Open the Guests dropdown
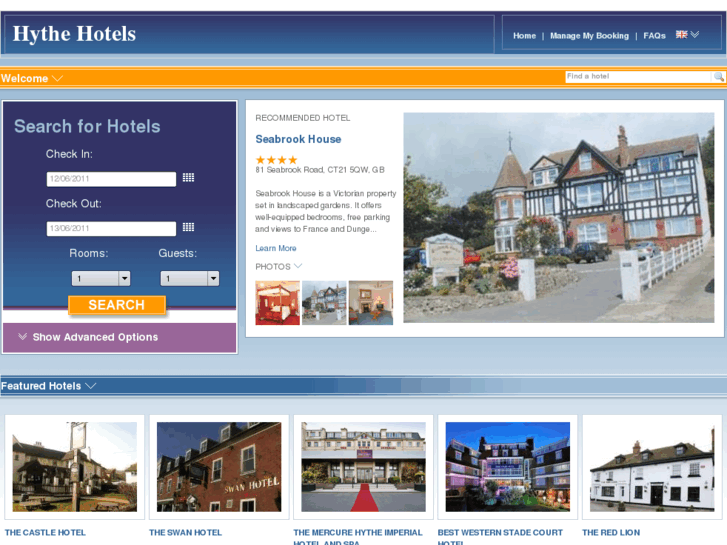This screenshot has width=727, height=545. tap(190, 278)
